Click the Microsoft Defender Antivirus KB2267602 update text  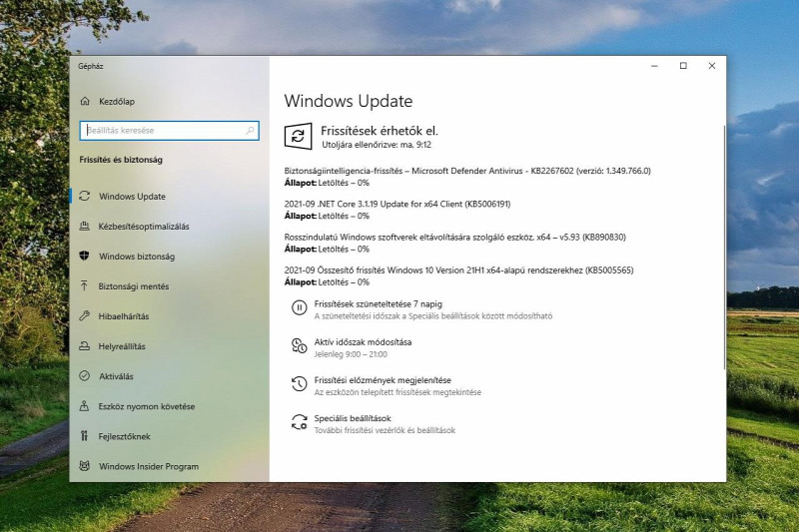pyautogui.click(x=467, y=171)
